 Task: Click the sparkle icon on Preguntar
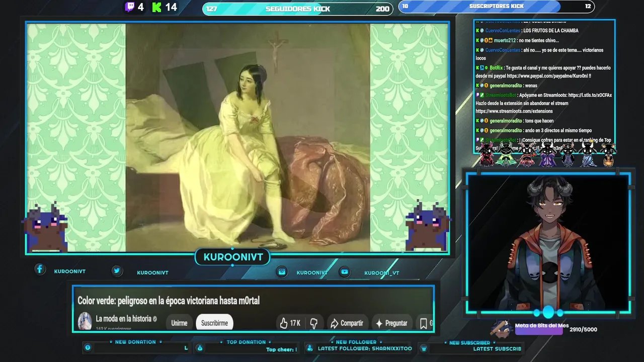tap(379, 323)
